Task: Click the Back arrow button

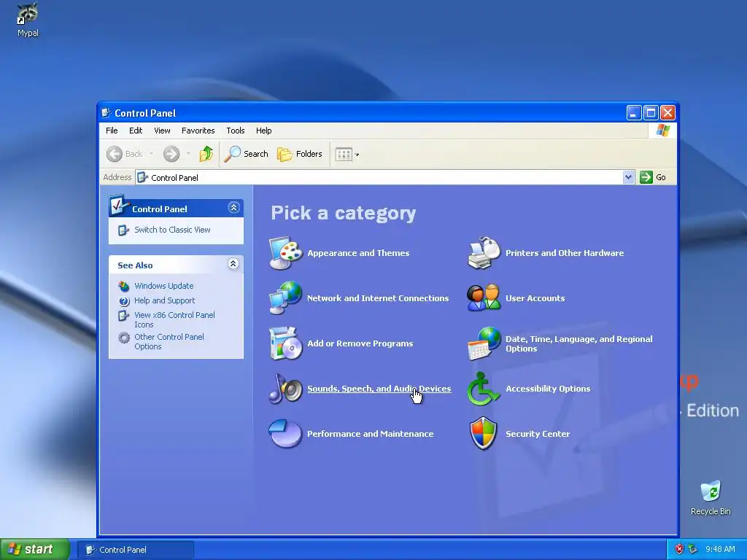Action: pyautogui.click(x=115, y=154)
